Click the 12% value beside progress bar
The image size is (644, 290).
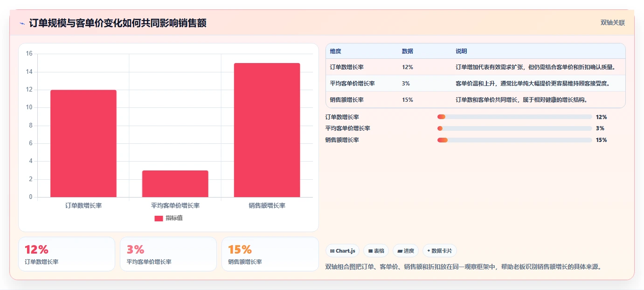[601, 117]
